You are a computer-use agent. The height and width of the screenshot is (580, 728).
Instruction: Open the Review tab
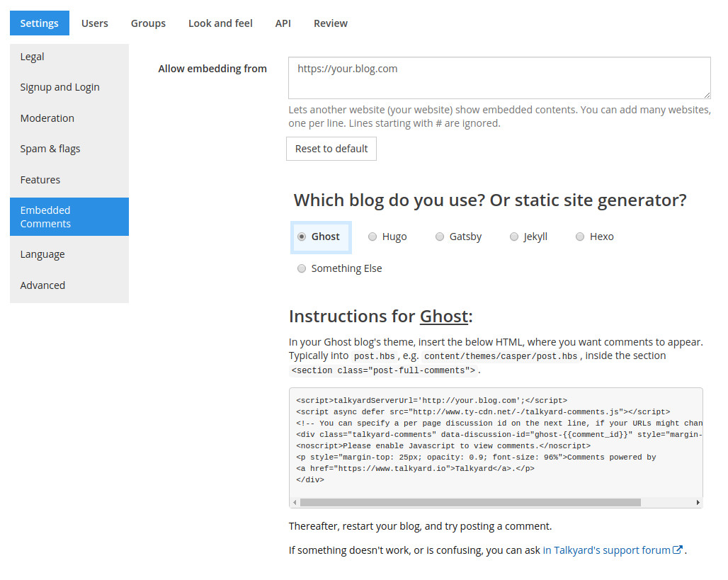[331, 23]
